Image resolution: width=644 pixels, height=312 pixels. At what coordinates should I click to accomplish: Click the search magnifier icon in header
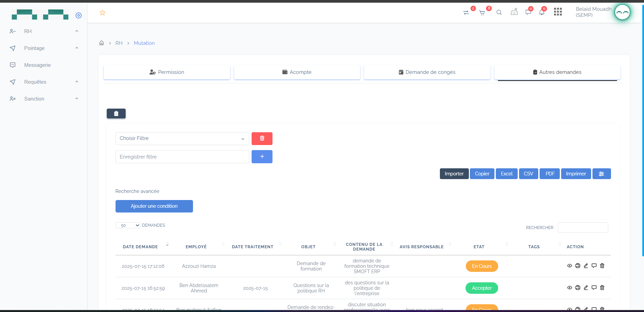[499, 12]
